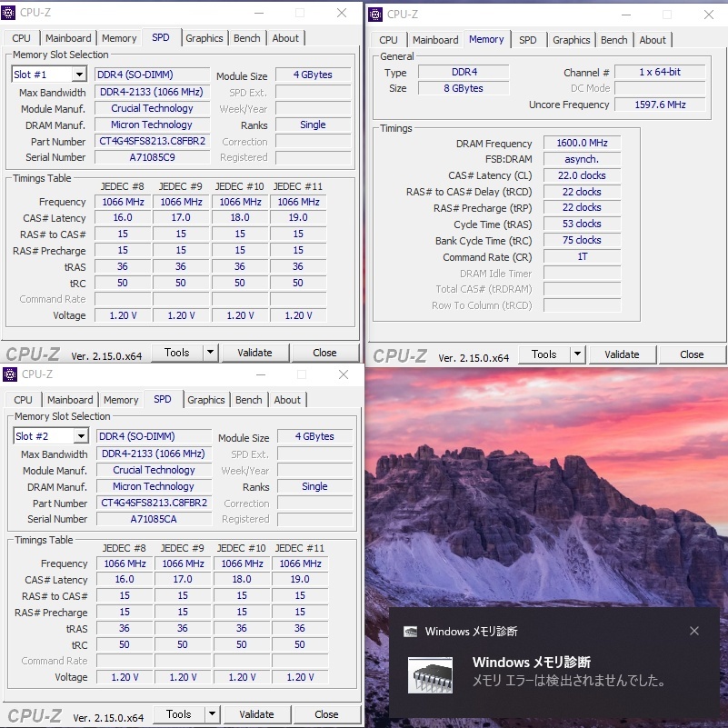Click the CPU-Z icon in the Slot #1 window title bar

pos(10,14)
